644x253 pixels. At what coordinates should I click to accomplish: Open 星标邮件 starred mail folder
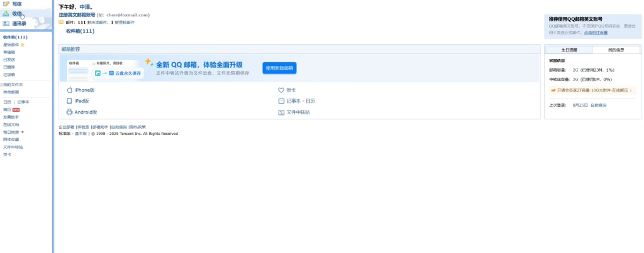click(11, 45)
